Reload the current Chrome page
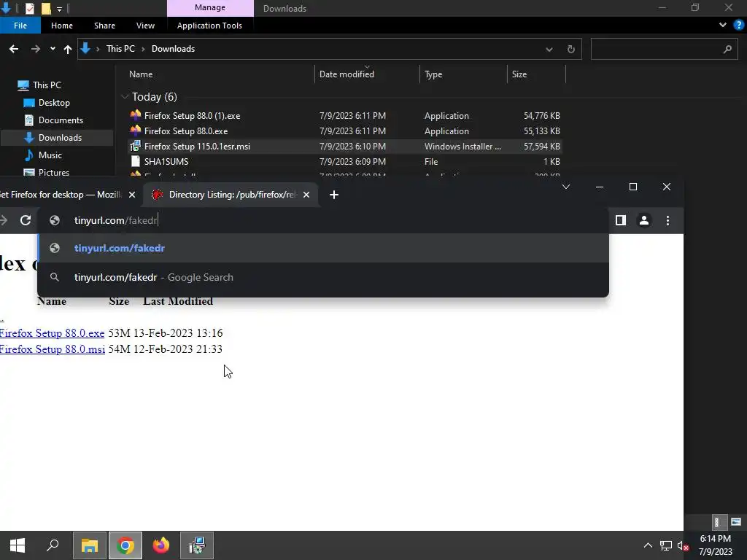Viewport: 747px width, 560px height. click(26, 220)
